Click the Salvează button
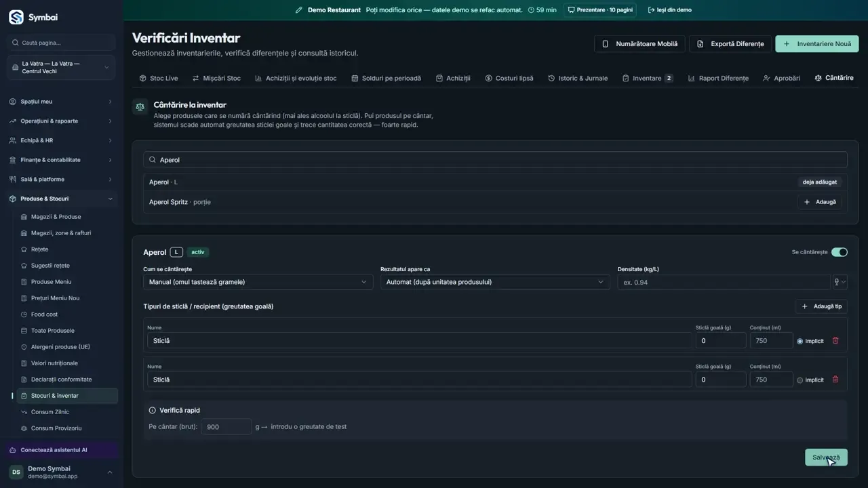 [x=826, y=457]
